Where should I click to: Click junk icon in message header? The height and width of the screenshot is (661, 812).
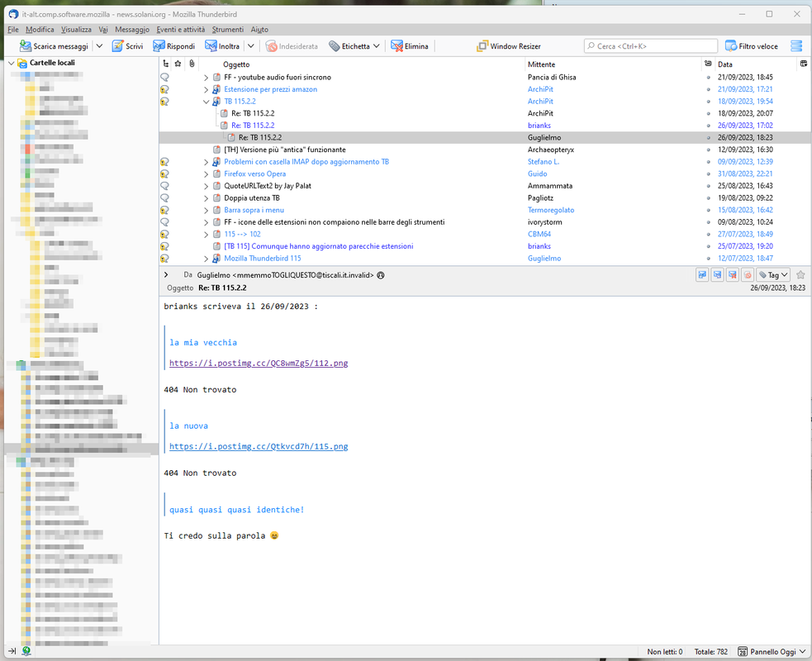[748, 275]
